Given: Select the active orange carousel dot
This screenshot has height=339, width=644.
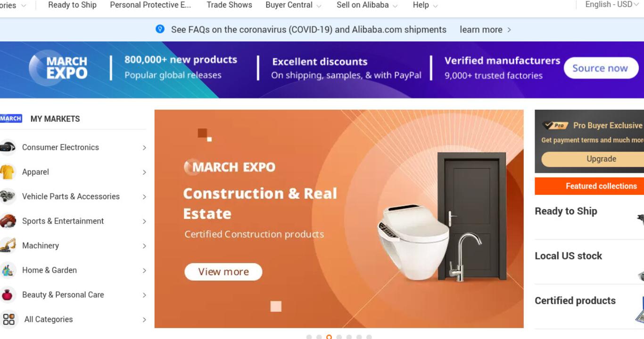Looking at the screenshot, I should 329,337.
